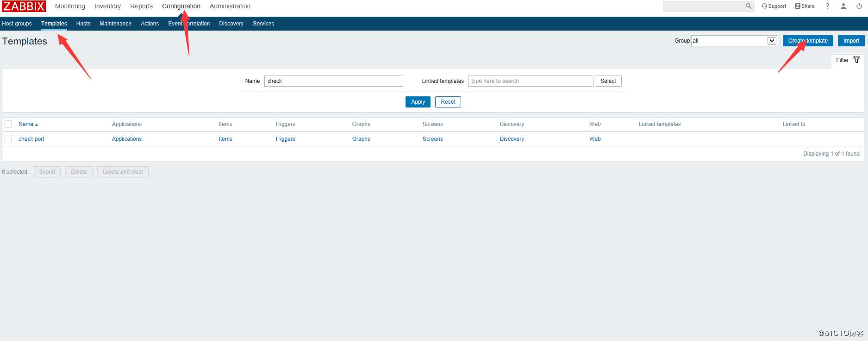Open the Share link
868x341 pixels.
coord(805,6)
